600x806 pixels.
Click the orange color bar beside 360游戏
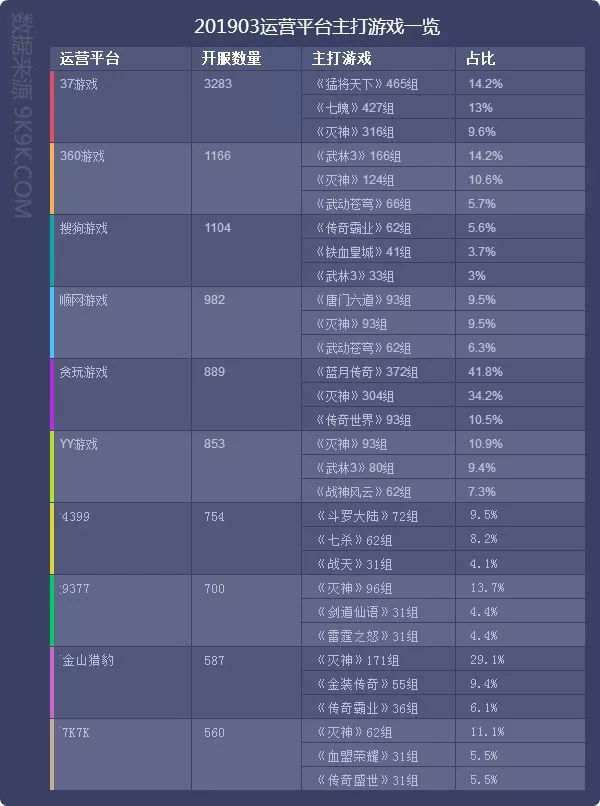point(52,179)
